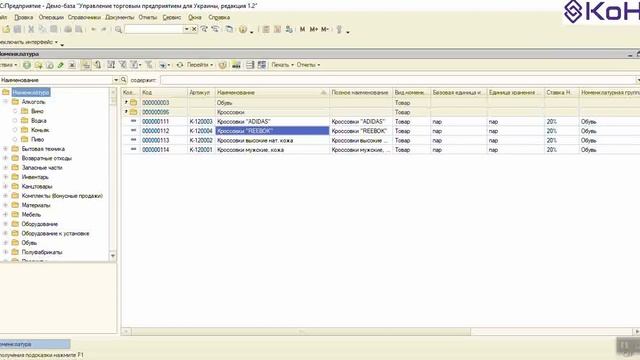Screen dimensions: 640x360
Task: Select the Инвентарь folder in the tree
Action: (x=35, y=177)
